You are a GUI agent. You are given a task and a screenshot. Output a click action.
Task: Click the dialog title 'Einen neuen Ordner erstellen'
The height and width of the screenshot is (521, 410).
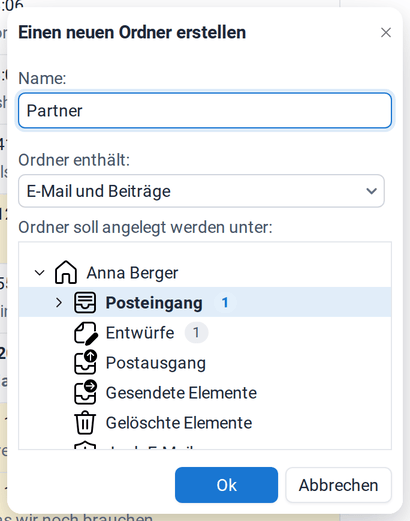tap(132, 33)
